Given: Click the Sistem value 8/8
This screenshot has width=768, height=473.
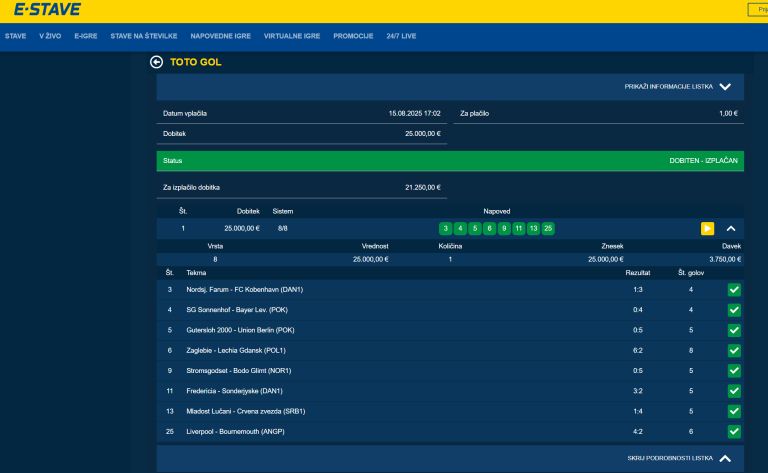Looking at the screenshot, I should [x=283, y=229].
